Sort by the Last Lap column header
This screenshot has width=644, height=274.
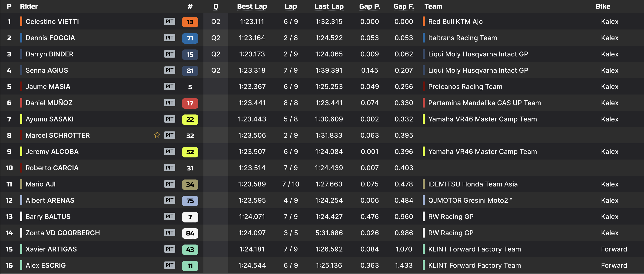point(329,7)
